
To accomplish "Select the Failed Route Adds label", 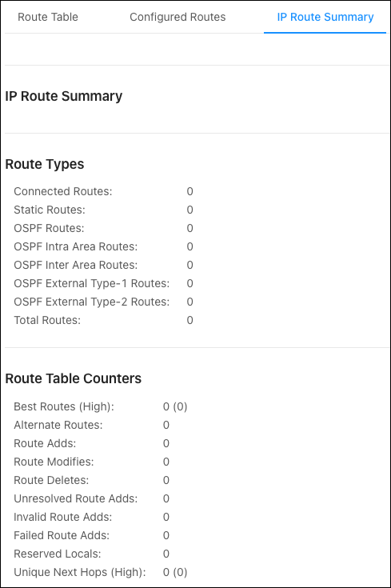I will pos(62,535).
